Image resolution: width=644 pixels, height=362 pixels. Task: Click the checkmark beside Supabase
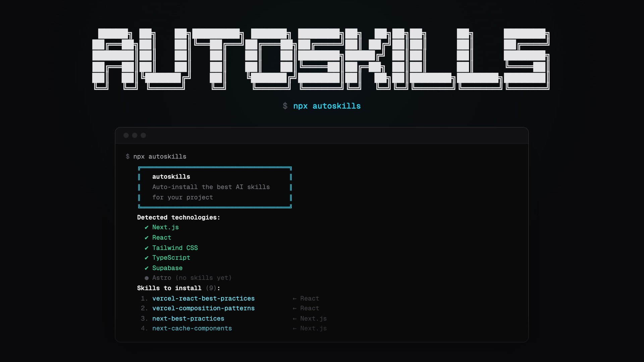pyautogui.click(x=147, y=268)
